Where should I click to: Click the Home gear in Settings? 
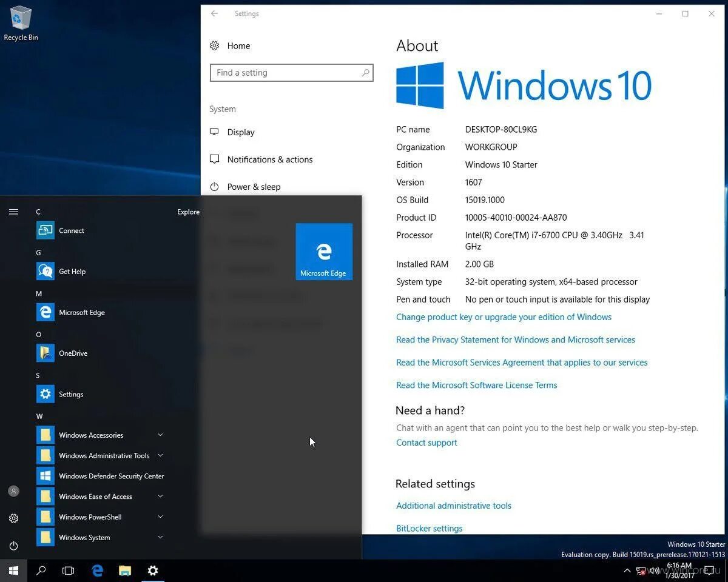click(214, 45)
